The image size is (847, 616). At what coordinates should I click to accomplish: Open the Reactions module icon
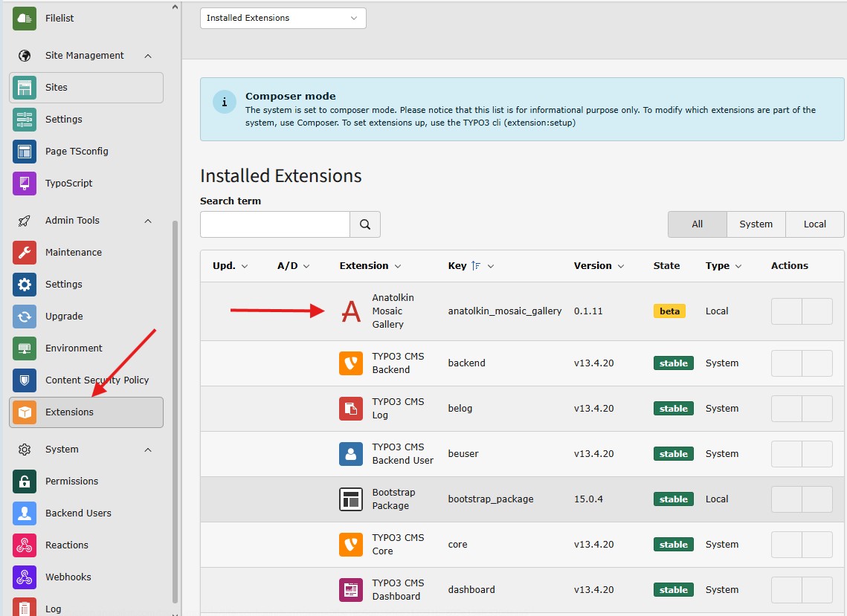[25, 545]
